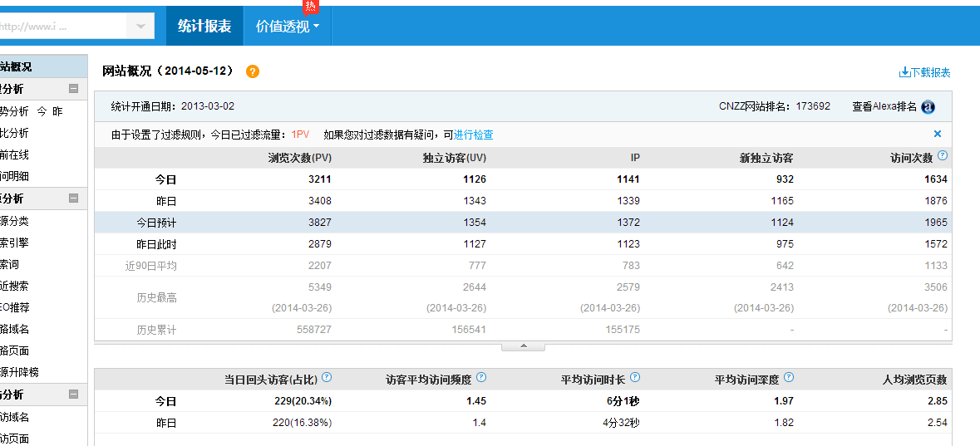Collapse the stats table with the up arrow handle

point(523,346)
